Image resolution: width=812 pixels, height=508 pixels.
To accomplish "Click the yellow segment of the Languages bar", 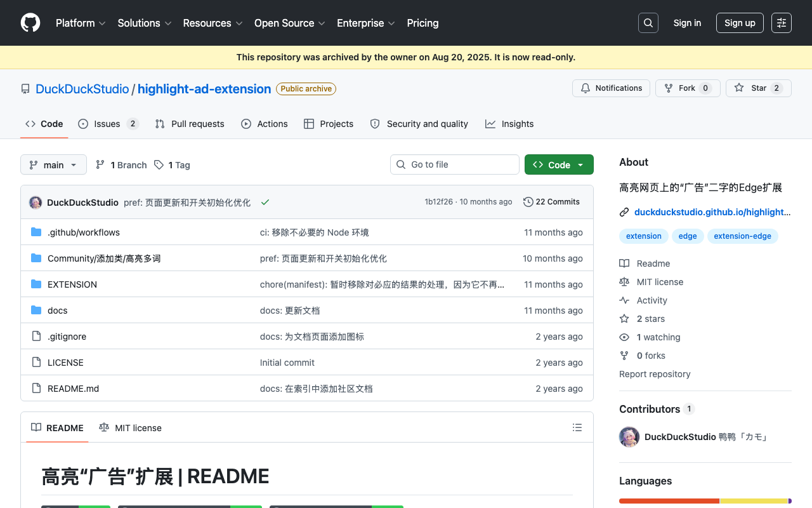I will [x=754, y=502].
